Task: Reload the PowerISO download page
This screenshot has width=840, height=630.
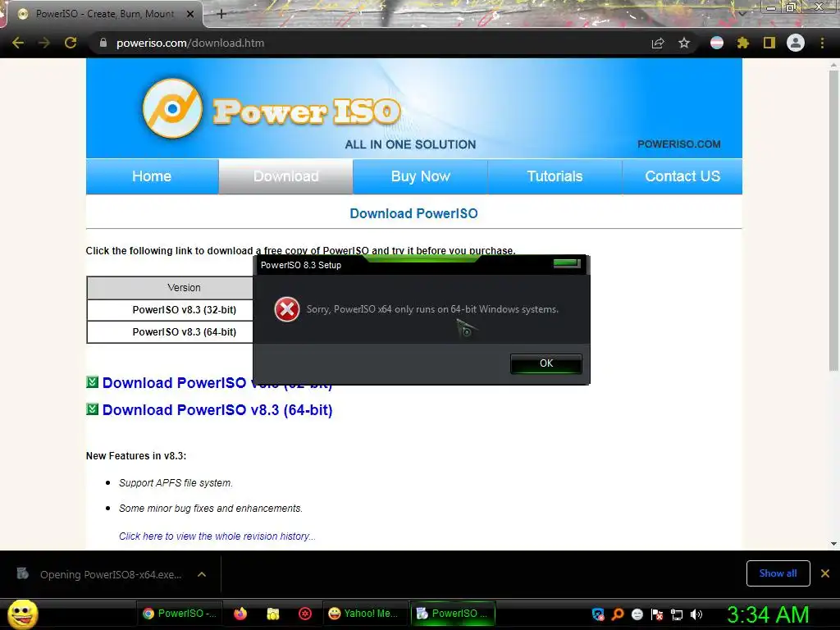Action: click(x=71, y=43)
